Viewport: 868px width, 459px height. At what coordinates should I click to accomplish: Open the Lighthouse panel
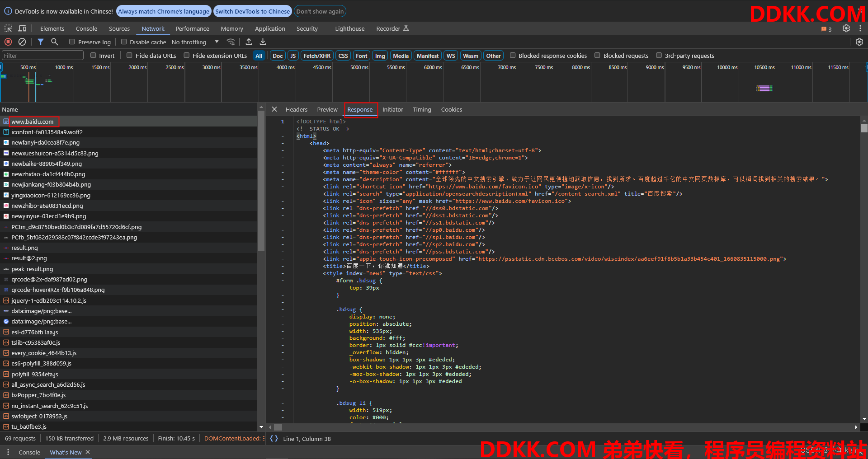[349, 28]
